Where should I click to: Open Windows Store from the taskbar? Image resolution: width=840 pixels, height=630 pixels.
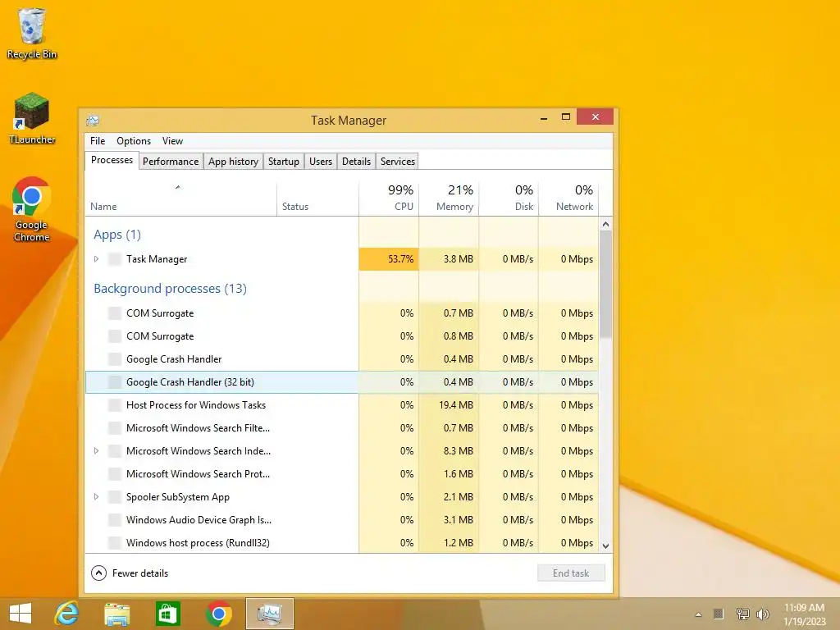click(x=167, y=614)
